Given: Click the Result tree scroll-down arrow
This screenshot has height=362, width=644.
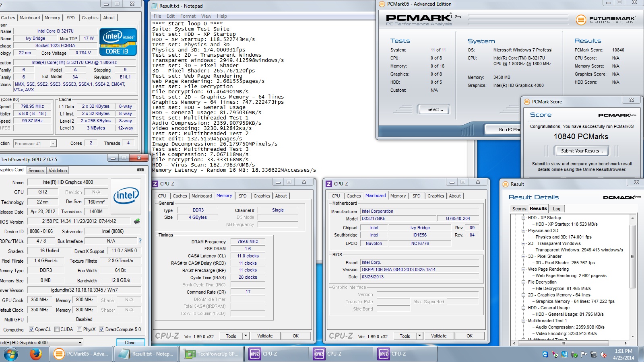Looking at the screenshot, I should (632, 336).
